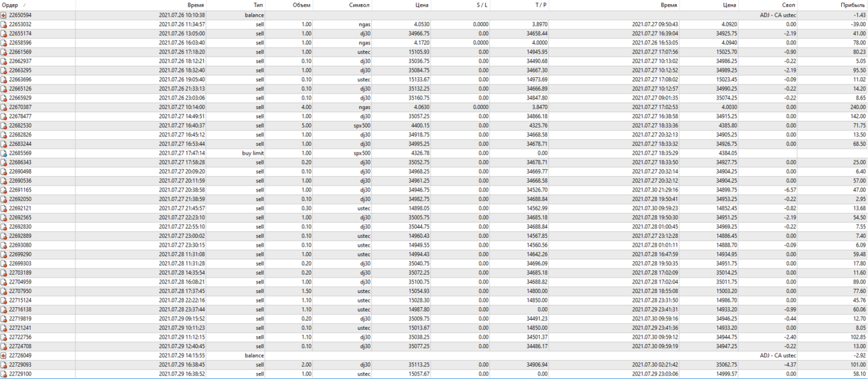Select the icon of order 22704959
This screenshot has width=868, height=379.
pos(3,282)
